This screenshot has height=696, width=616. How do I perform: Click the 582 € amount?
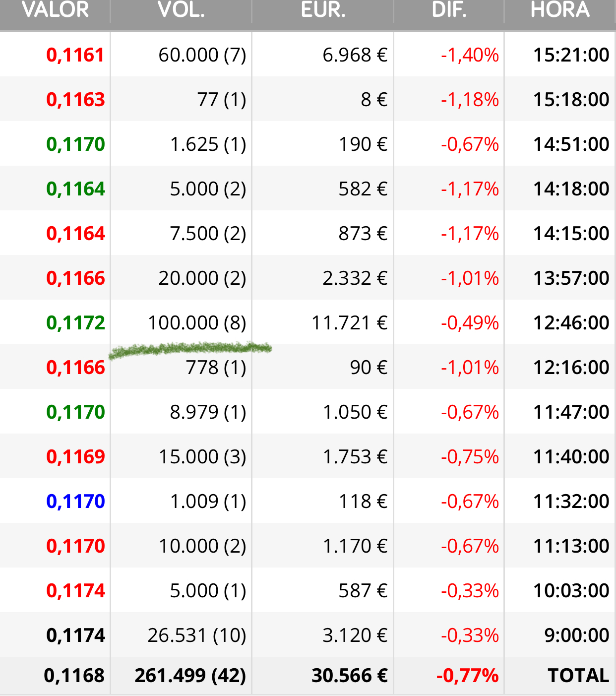click(x=363, y=189)
